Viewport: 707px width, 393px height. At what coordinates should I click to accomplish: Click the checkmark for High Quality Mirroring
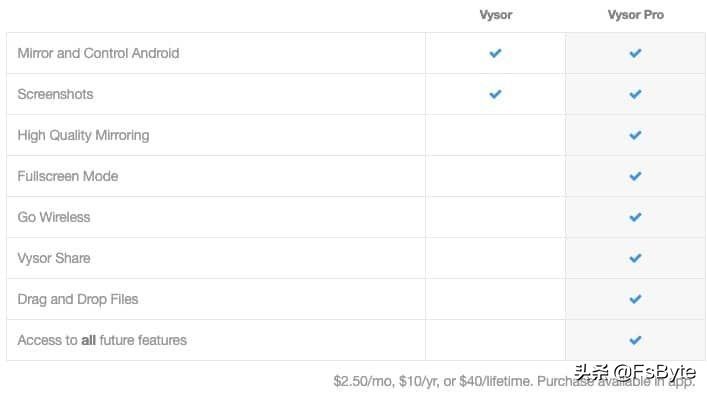tap(635, 135)
